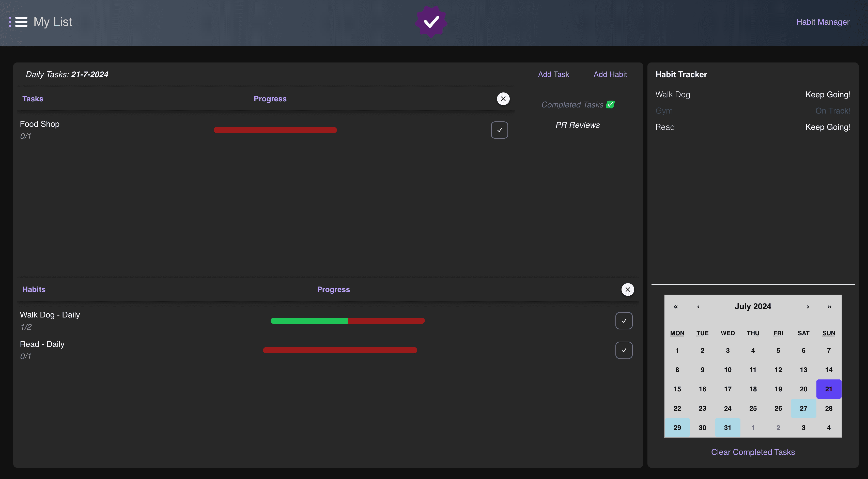The image size is (868, 479).
Task: Click Food Shop progress bar
Action: pos(275,130)
